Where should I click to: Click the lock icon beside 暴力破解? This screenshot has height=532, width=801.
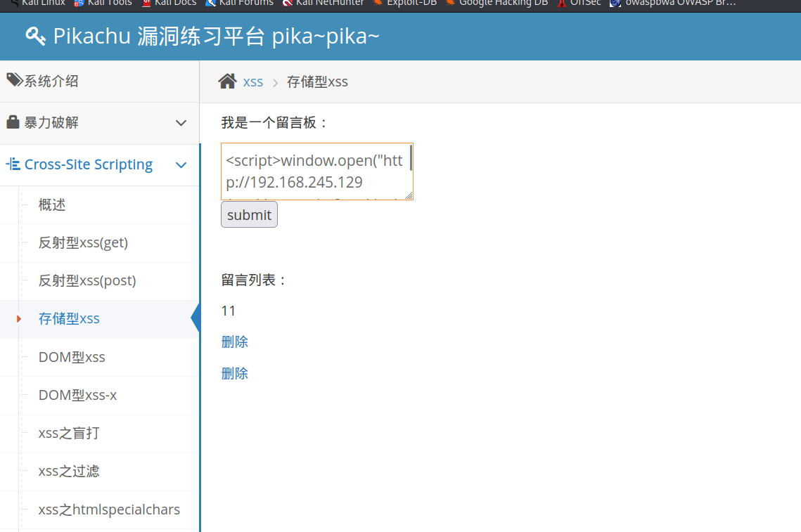(x=13, y=122)
